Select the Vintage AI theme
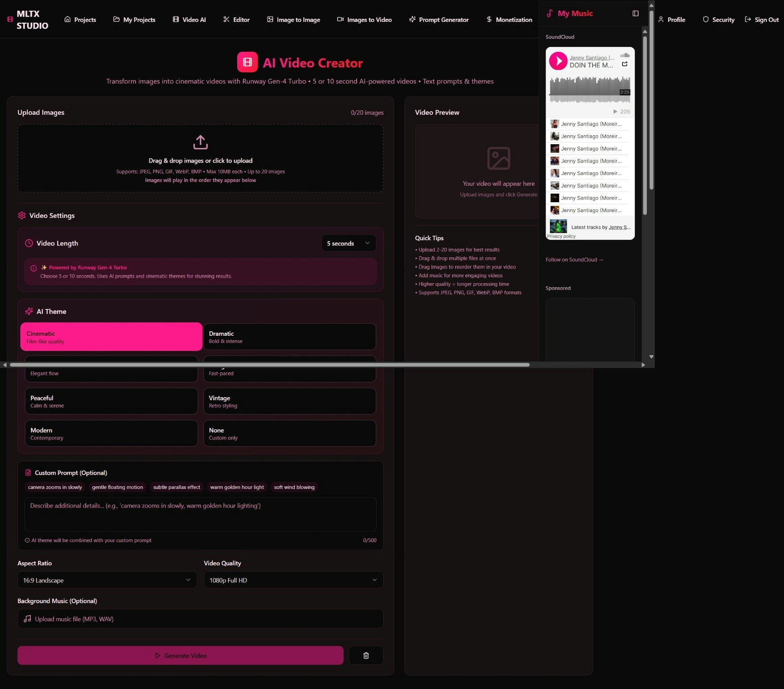Image resolution: width=784 pixels, height=689 pixels. click(x=289, y=401)
